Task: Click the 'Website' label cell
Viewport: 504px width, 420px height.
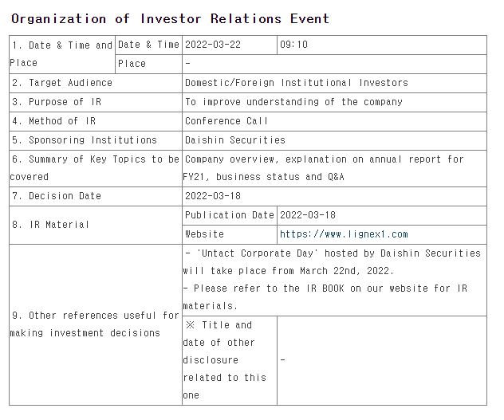Action: 204,234
